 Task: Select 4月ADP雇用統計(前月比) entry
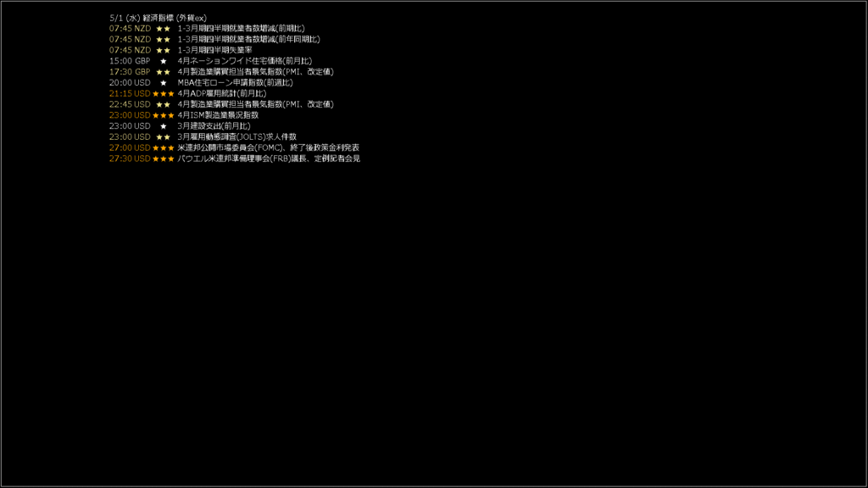(221, 93)
